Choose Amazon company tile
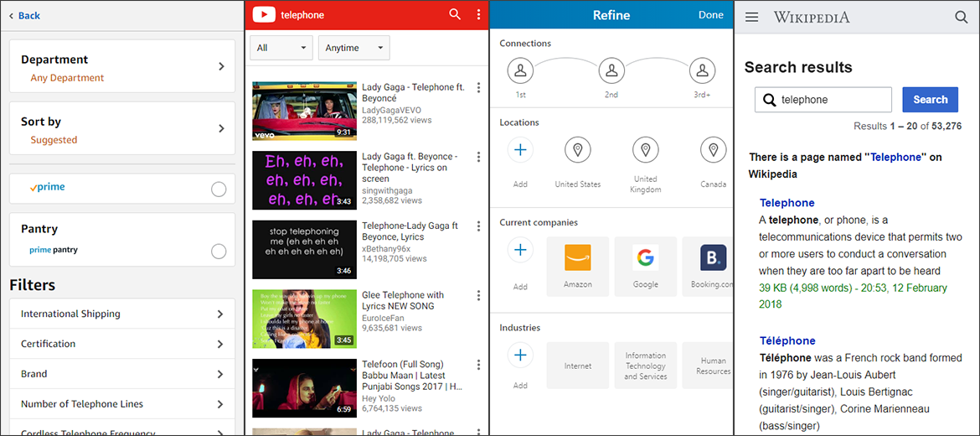 click(x=577, y=266)
